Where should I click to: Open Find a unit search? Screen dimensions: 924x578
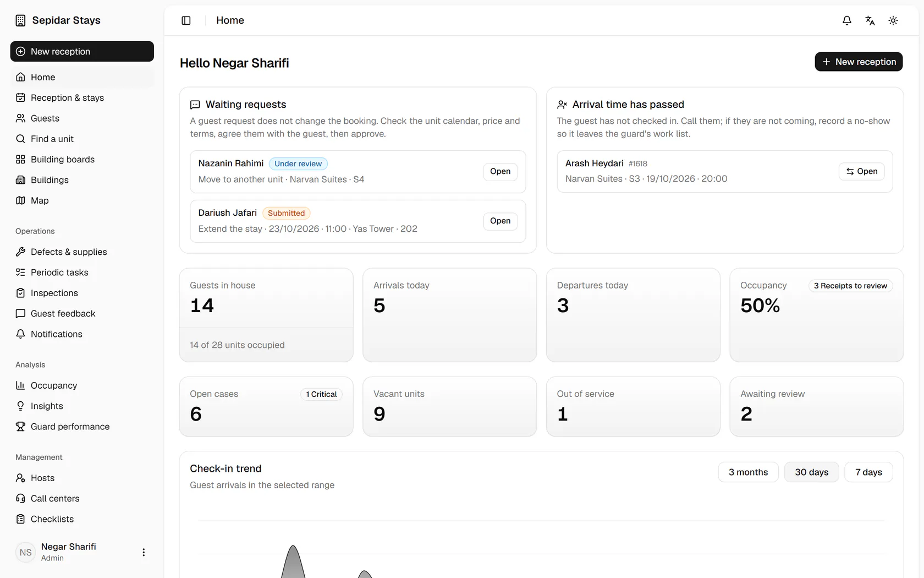[x=82, y=139]
